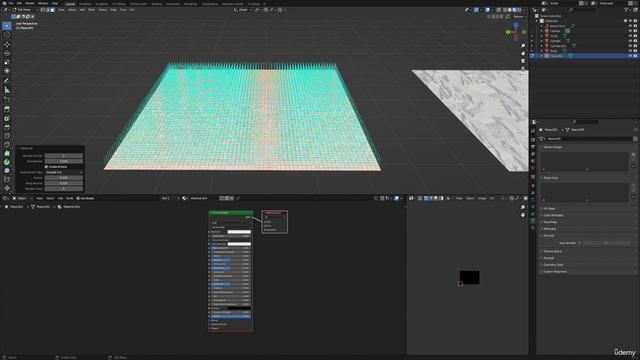Select the Measure ruler tool
This screenshot has height=360, width=640.
pyautogui.click(x=7, y=90)
